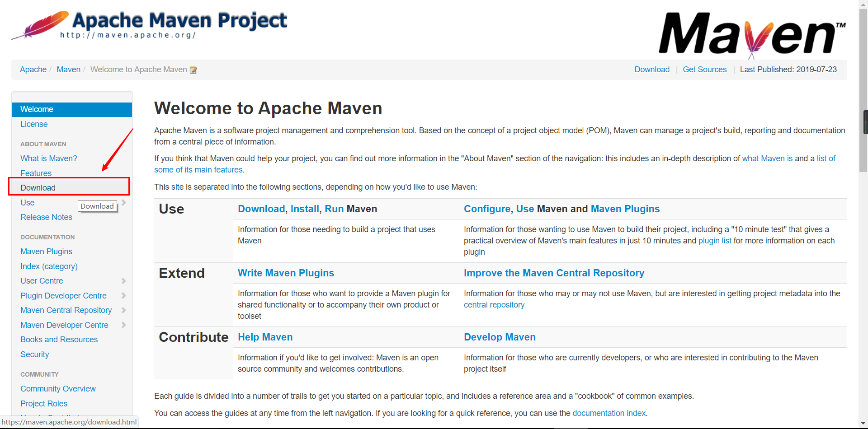
Task: Click Run heading link in Use row
Action: click(334, 209)
